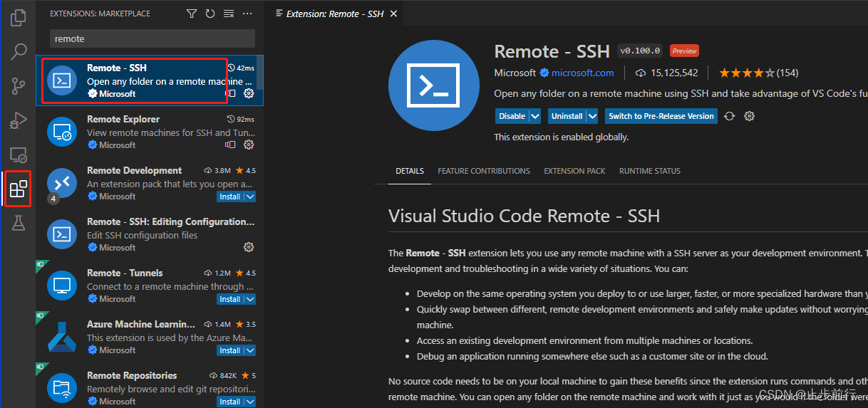Open manage gear for Remote - SSH list item
The image size is (868, 408).
[x=249, y=93]
